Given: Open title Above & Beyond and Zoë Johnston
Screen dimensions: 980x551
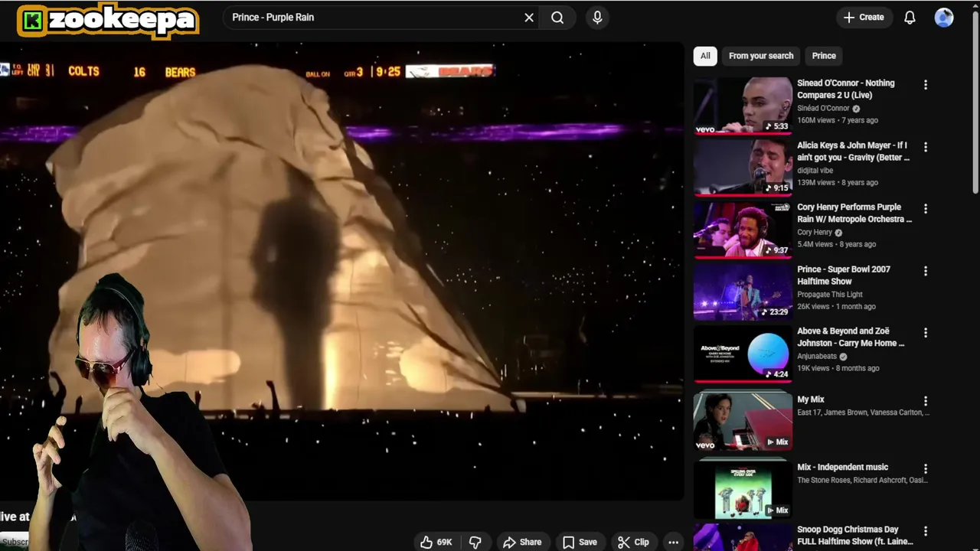Looking at the screenshot, I should 851,337.
